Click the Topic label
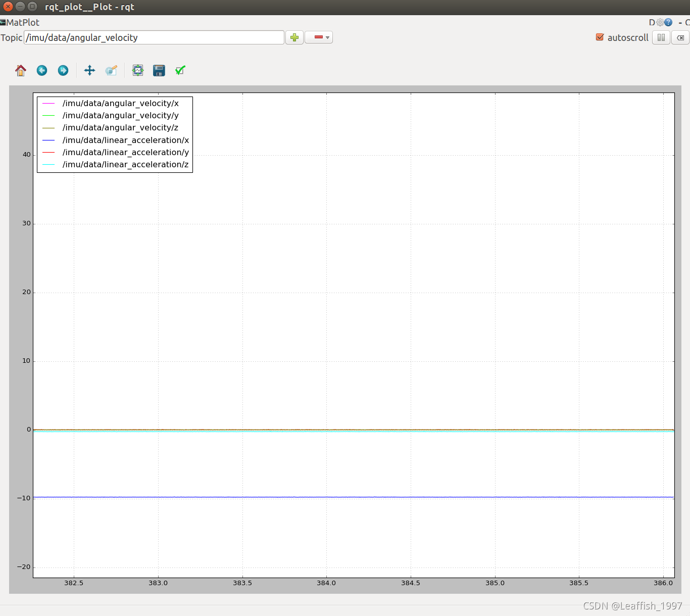 [11, 37]
